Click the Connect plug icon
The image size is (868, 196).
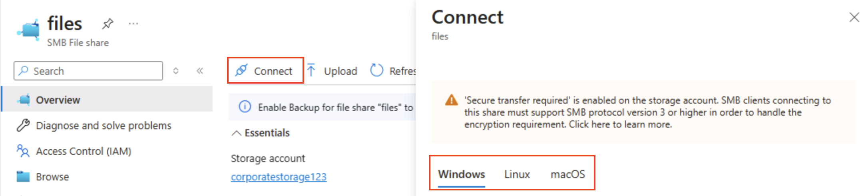tap(241, 70)
